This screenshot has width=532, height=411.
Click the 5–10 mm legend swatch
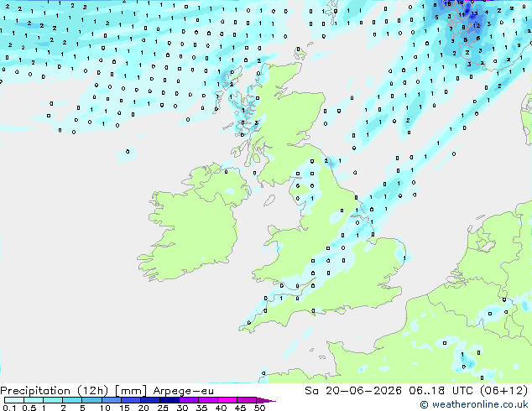(x=91, y=400)
